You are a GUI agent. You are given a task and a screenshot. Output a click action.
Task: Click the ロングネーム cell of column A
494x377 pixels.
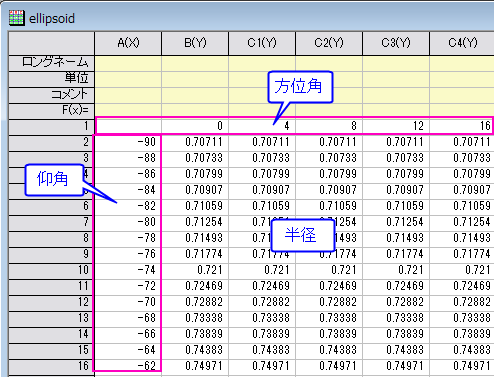pyautogui.click(x=128, y=63)
